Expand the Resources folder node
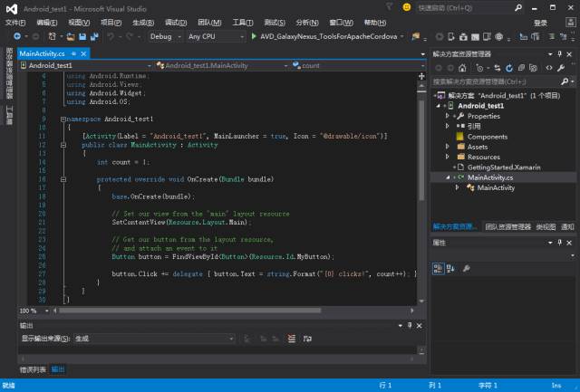Viewport: 580px width, 392px height. pos(447,157)
